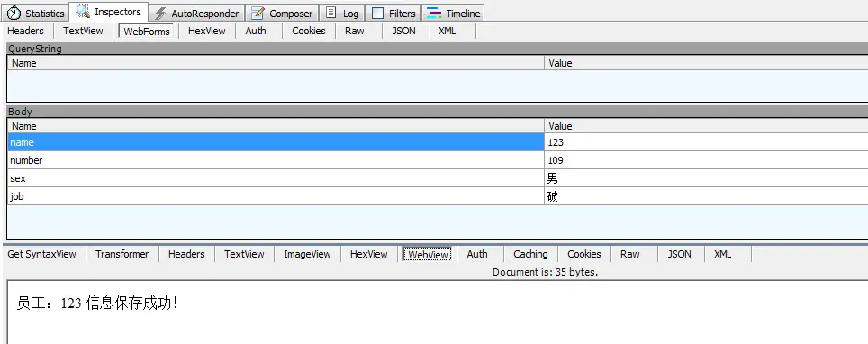The height and width of the screenshot is (344, 868).
Task: Open the Transformer response tab
Action: (122, 254)
